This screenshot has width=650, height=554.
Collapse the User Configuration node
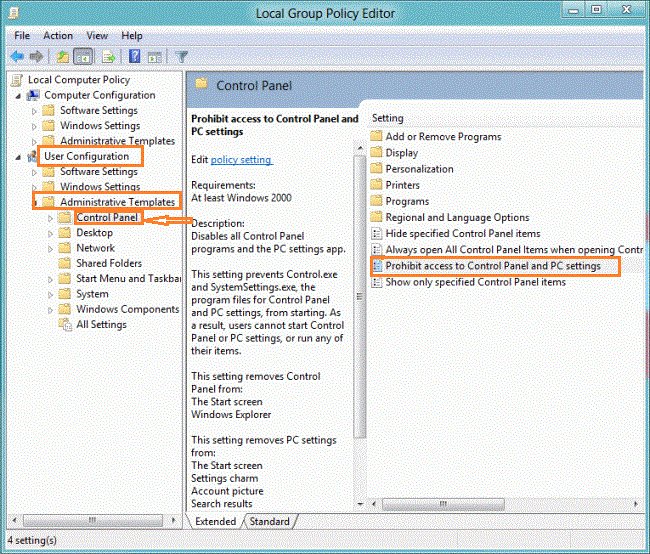[x=18, y=158]
